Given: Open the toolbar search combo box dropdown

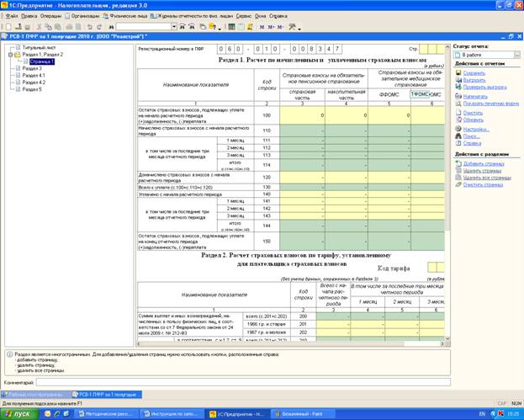Looking at the screenshot, I should pyautogui.click(x=174, y=27).
